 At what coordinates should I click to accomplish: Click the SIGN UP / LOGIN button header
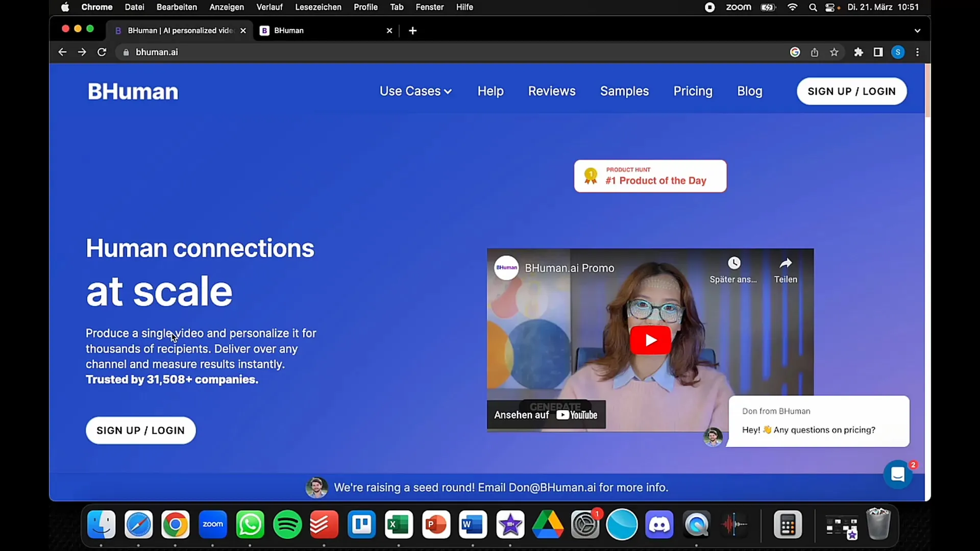pos(851,91)
